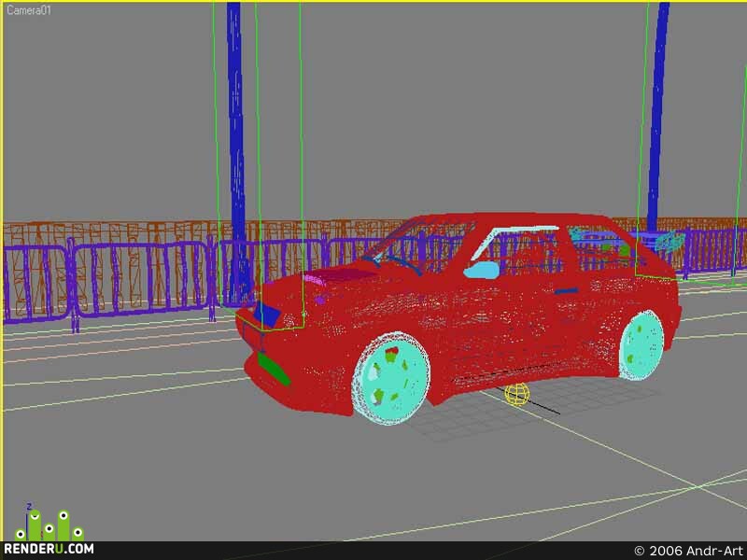Screen dimensions: 747x560
Task: Pick the blue headlight on car front
Action: click(266, 315)
